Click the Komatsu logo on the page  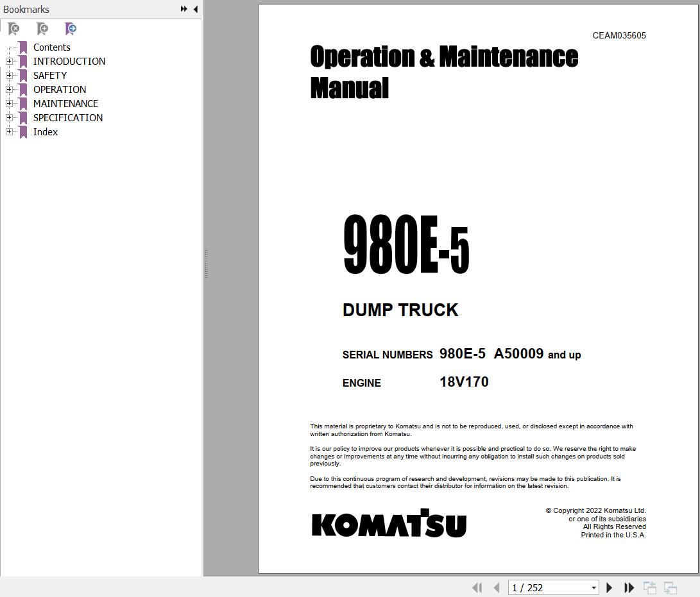coord(389,523)
